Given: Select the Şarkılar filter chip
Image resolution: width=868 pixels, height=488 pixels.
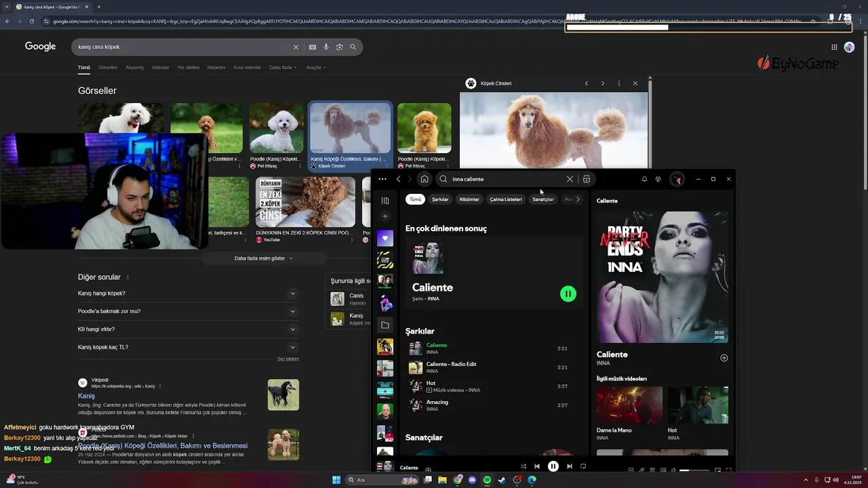Looking at the screenshot, I should pos(440,199).
